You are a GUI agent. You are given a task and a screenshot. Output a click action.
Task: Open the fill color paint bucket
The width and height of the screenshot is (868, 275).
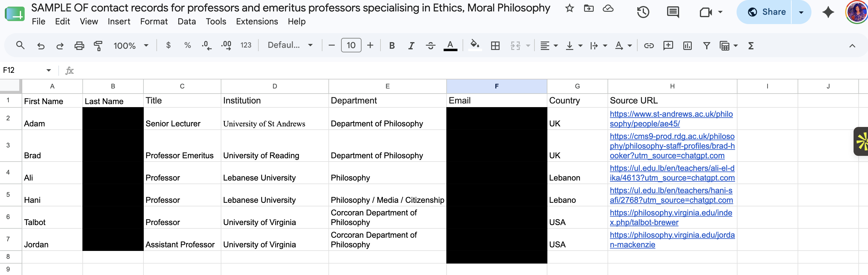474,45
